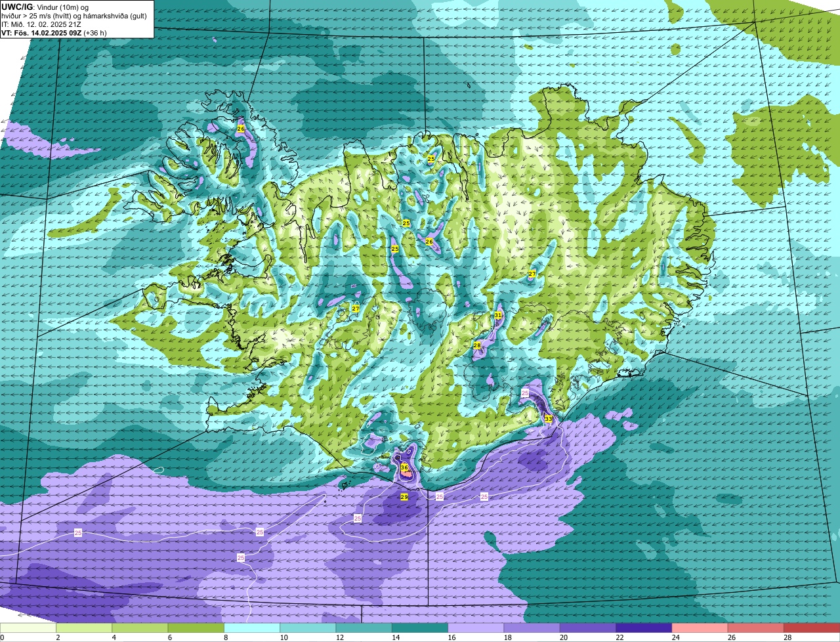840x642 pixels.
Task: Click the initial time line 'IT: Mið. 12. 02. 2025 21Z'
Action: point(41,24)
